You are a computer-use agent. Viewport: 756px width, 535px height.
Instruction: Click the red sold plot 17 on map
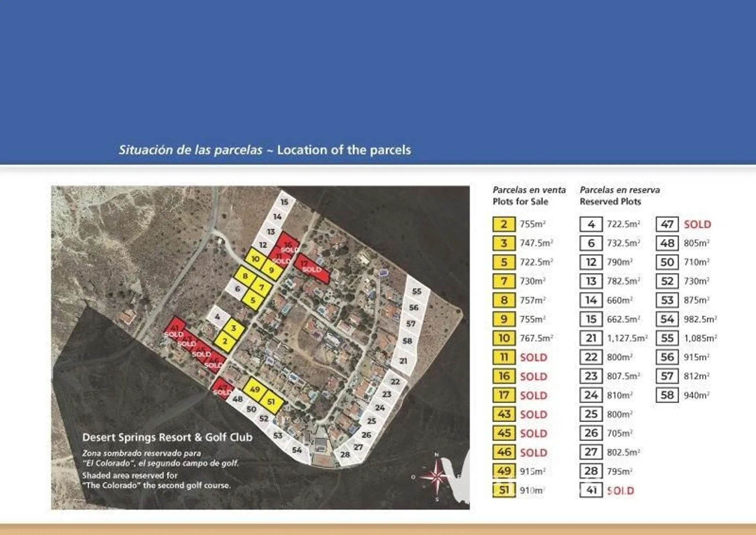(x=311, y=269)
